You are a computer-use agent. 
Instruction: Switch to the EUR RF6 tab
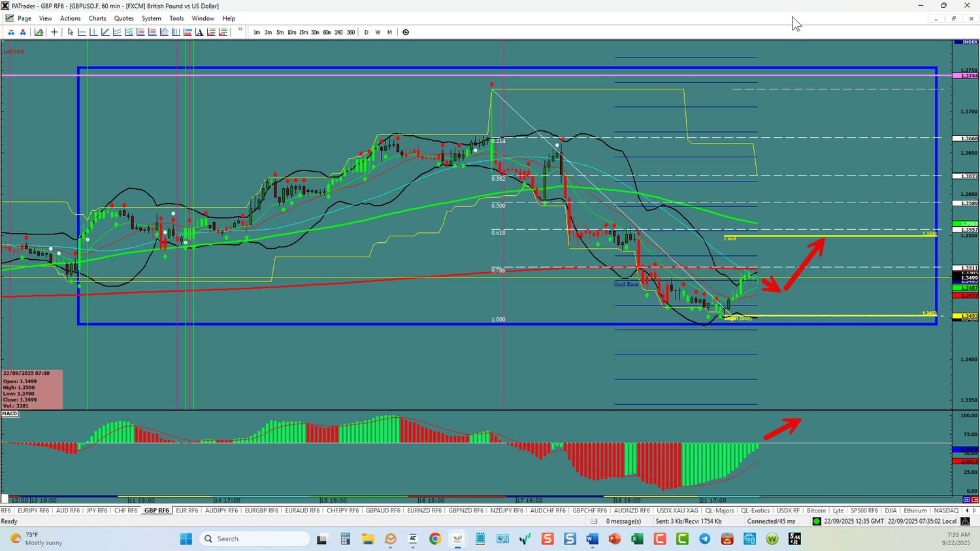[x=187, y=511]
